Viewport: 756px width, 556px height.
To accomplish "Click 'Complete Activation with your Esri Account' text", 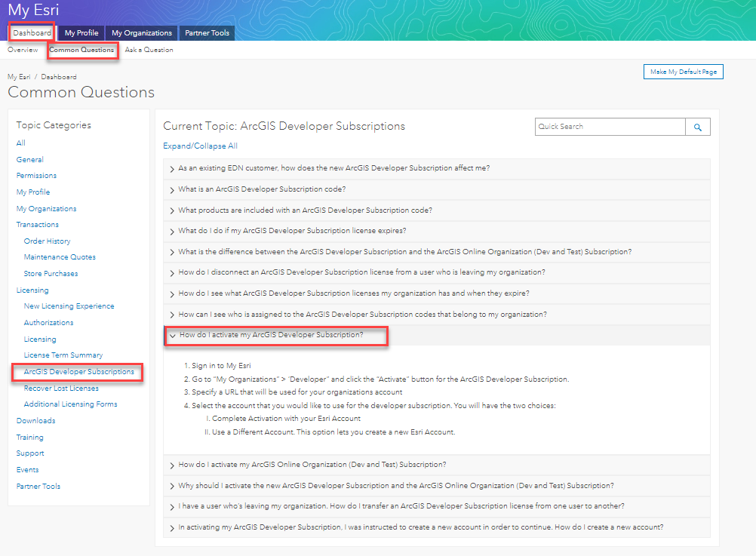I will click(x=287, y=419).
